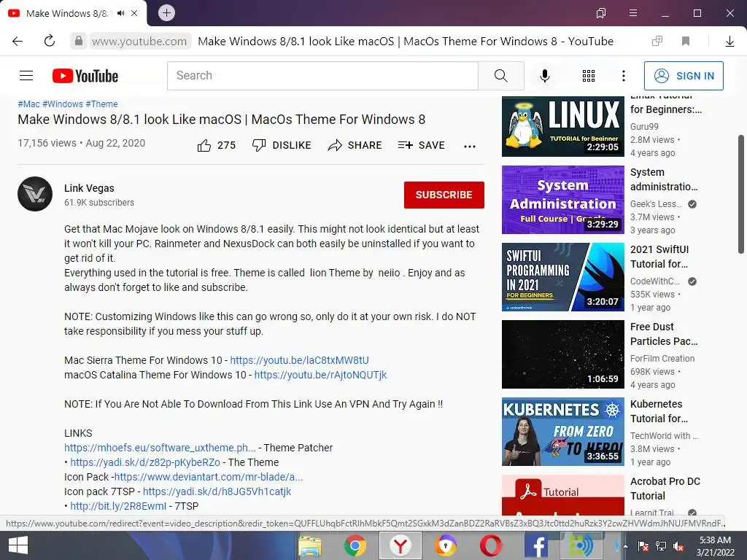Open mhoefs.eu Theme Patcher link

tap(160, 448)
